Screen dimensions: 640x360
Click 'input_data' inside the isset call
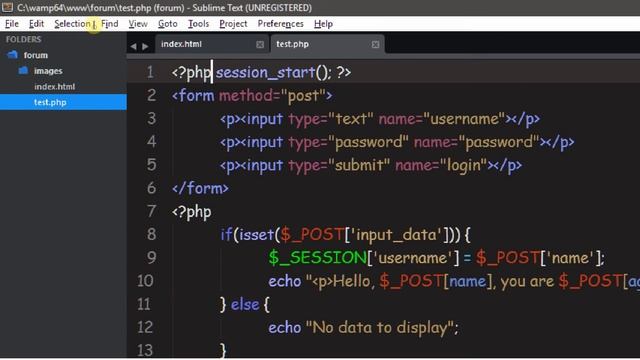(397, 235)
